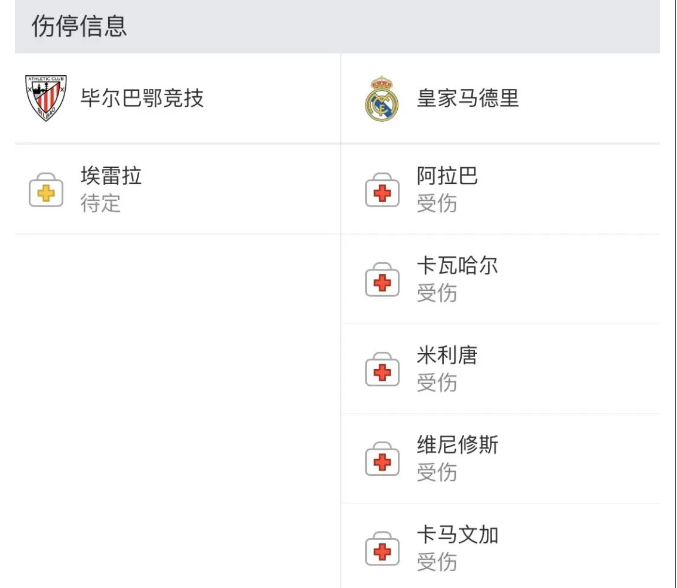Click yellow medical kit icon beside 埃雷拉
Image resolution: width=677 pixels, height=588 pixels.
(46, 190)
